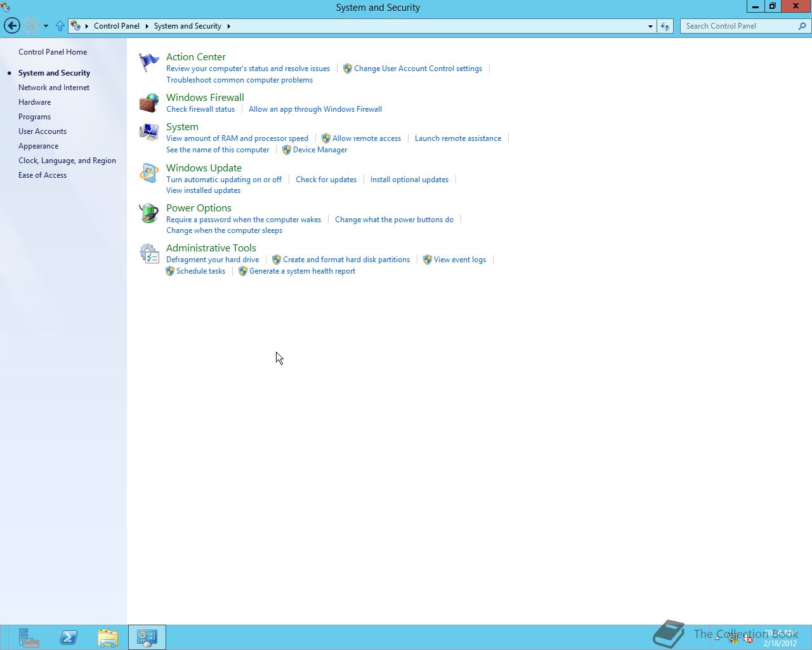View amount of RAM and processor speed

coord(237,138)
